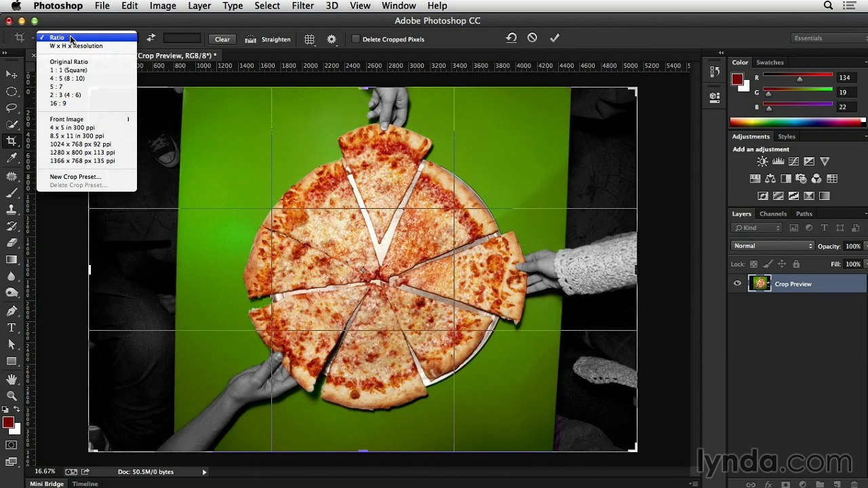Open crop overlay grid options

[309, 39]
